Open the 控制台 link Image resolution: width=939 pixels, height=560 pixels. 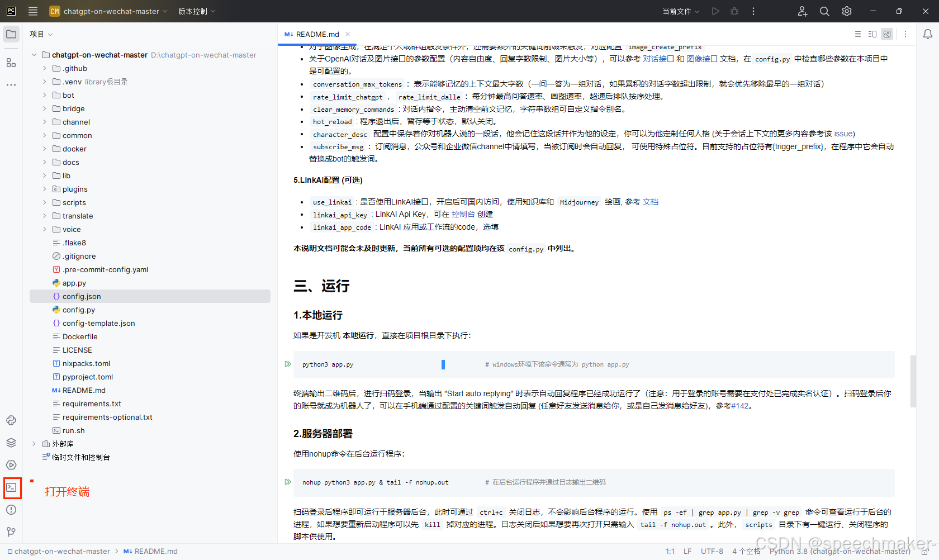pos(463,214)
